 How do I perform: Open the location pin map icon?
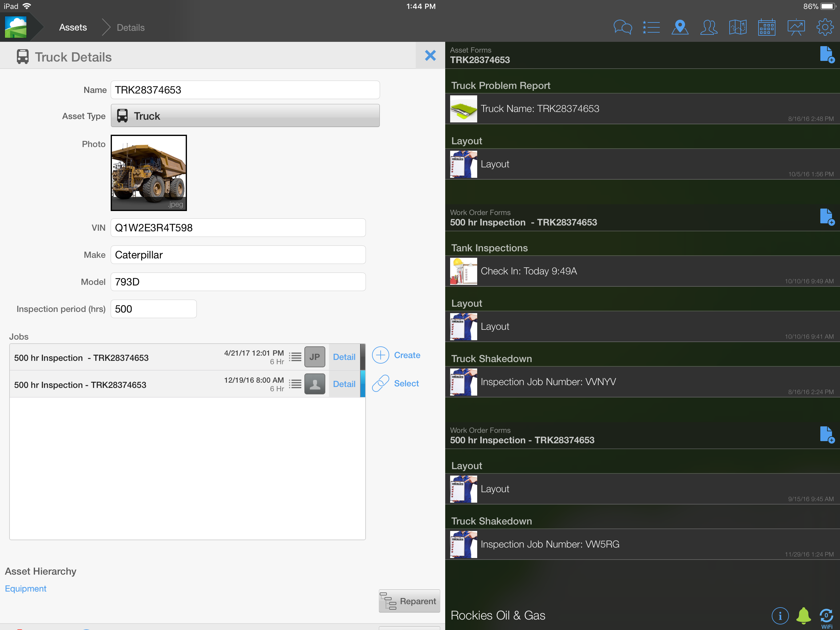point(680,27)
